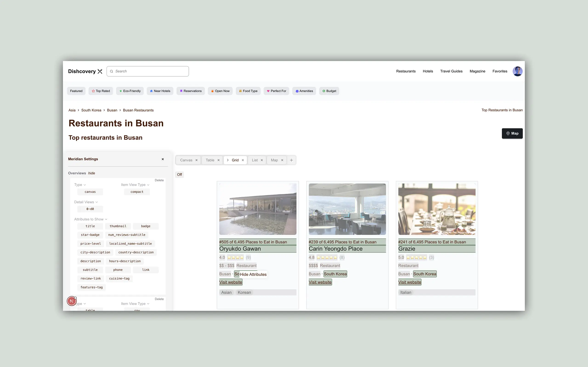Open Visit website link for Grazie

409,282
